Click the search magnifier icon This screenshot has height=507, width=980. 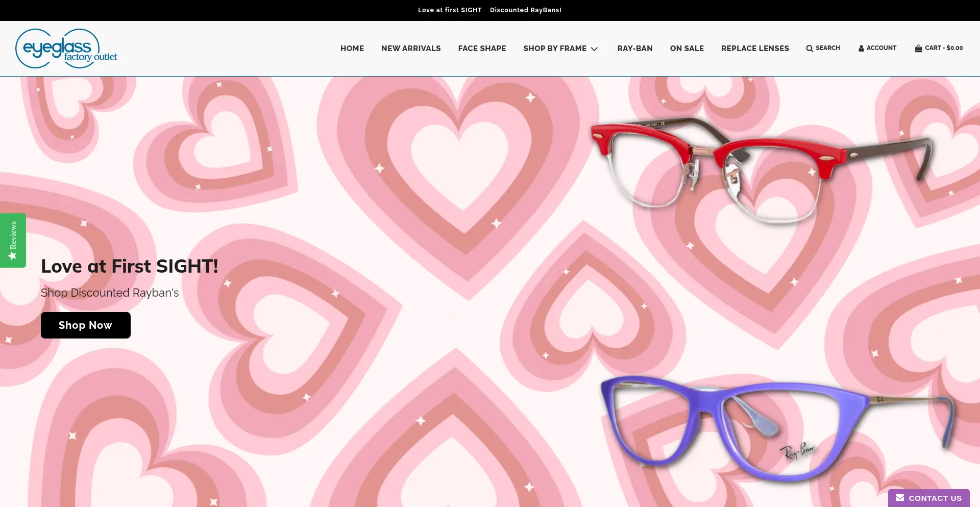pyautogui.click(x=810, y=49)
